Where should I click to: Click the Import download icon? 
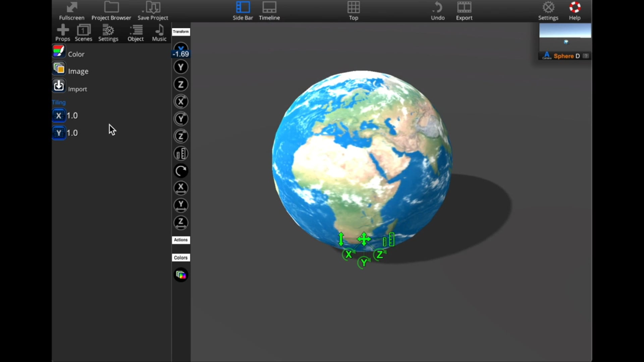coord(59,86)
